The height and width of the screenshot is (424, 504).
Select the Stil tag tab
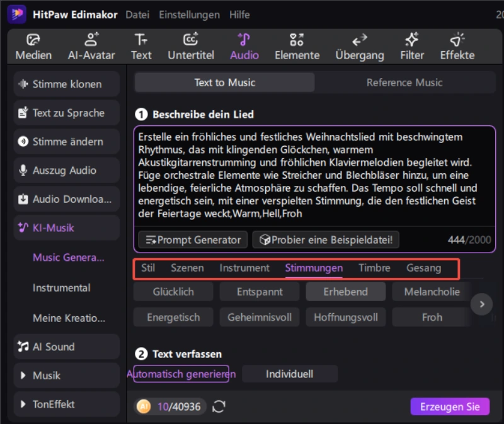point(148,268)
